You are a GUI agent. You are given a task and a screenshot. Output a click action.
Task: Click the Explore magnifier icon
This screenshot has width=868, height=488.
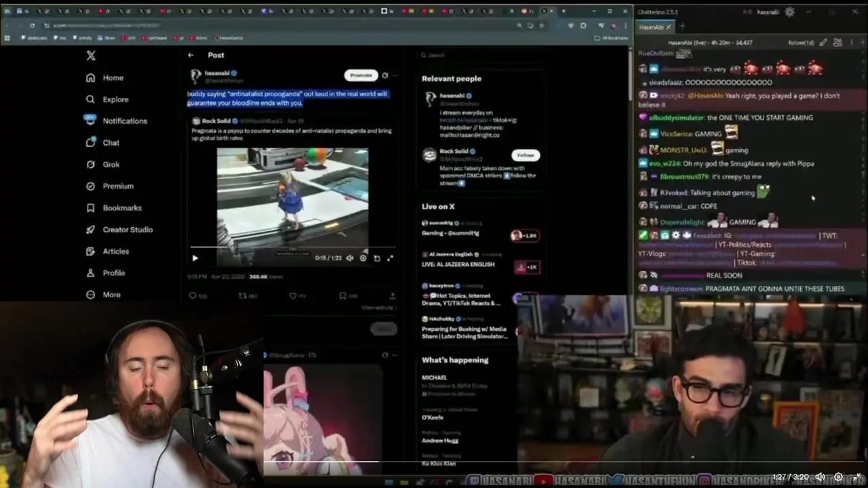coord(90,100)
